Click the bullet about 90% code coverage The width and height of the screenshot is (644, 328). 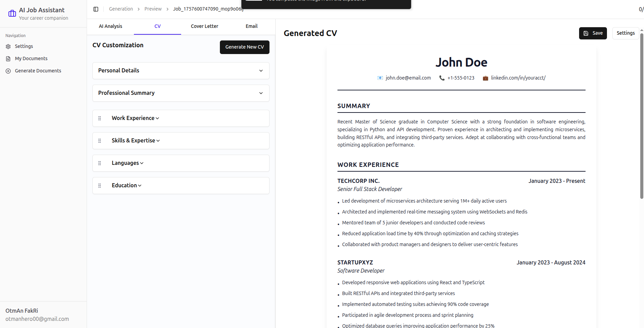415,305
